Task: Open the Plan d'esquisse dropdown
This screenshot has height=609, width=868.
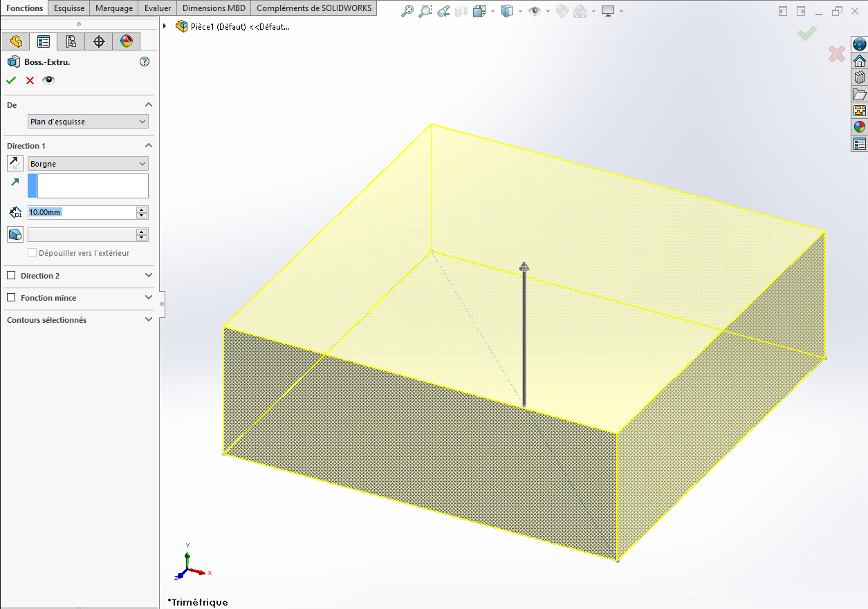Action: coord(88,122)
